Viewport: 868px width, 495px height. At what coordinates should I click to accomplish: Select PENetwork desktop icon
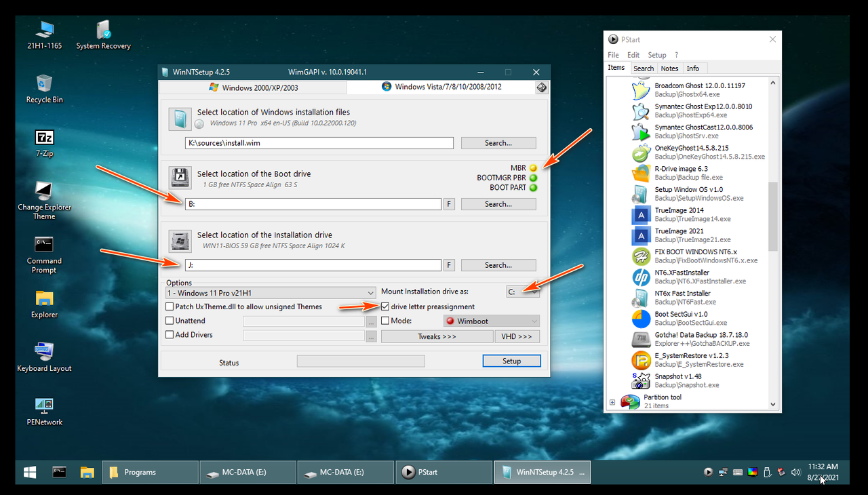[44, 411]
